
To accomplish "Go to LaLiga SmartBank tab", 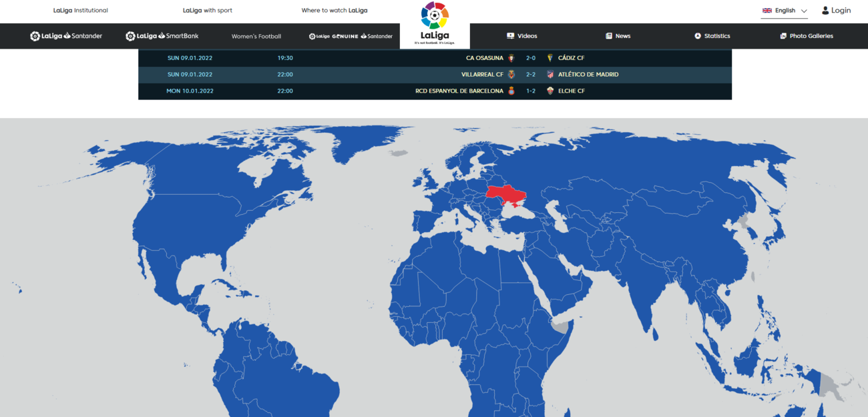I will (x=162, y=36).
